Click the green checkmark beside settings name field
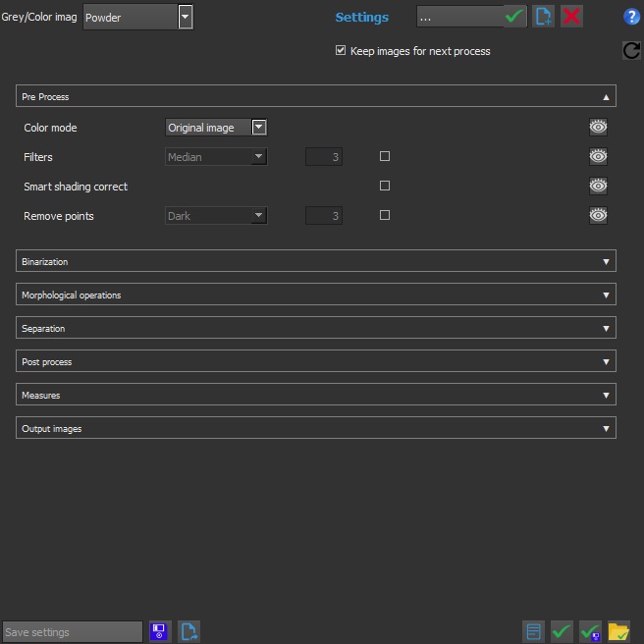Screen dimensions: 644x644 [514, 17]
